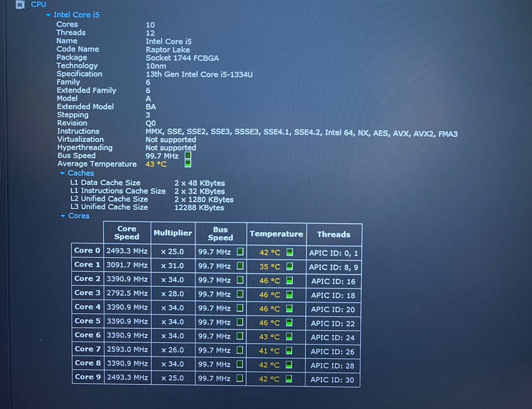Image resolution: width=532 pixels, height=409 pixels.
Task: Click the Average Temperature graph icon
Action: pos(187,164)
